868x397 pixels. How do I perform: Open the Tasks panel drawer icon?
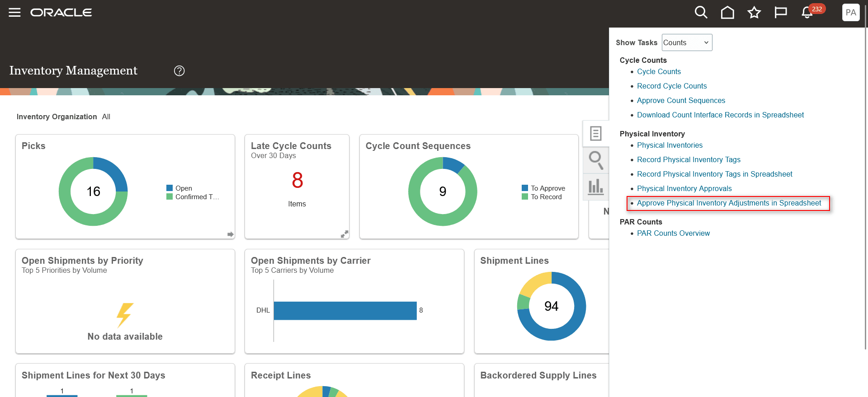[596, 133]
